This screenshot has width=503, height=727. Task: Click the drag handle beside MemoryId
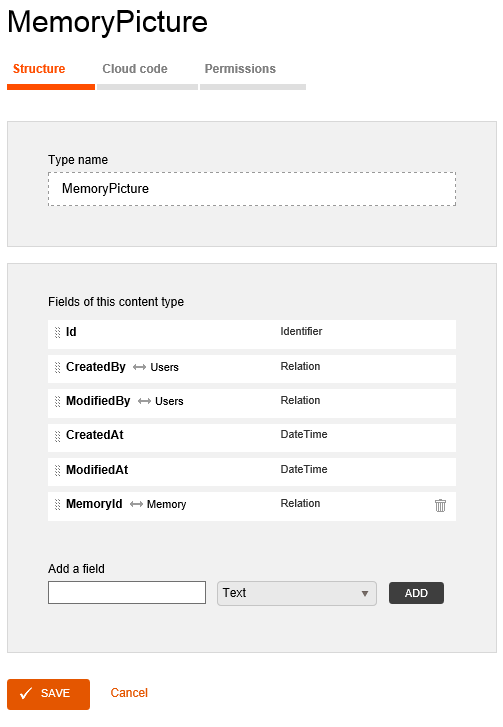click(x=57, y=504)
